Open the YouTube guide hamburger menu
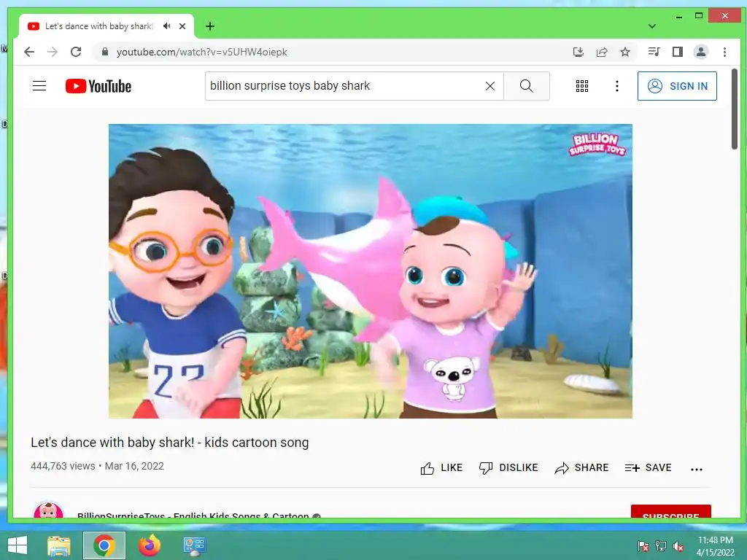Screen dimensions: 747x560 click(x=39, y=86)
